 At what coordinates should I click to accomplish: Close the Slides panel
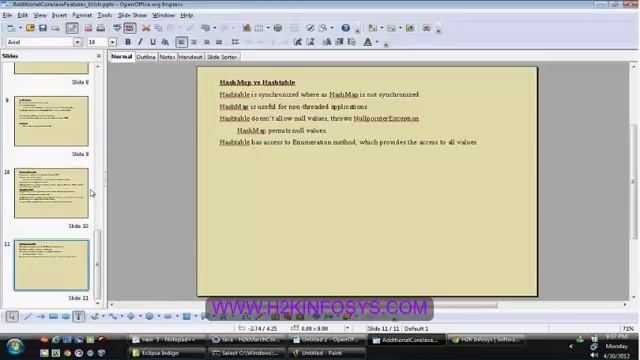[99, 56]
